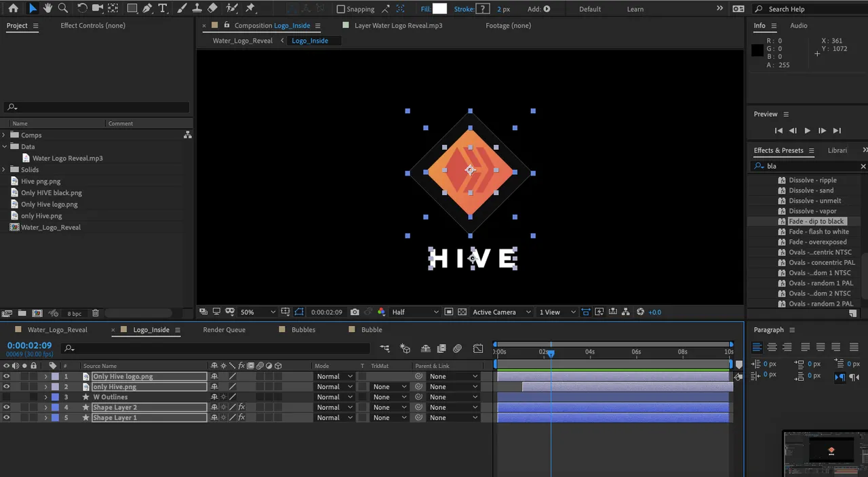Select the Pan Behind anchor point tool
The height and width of the screenshot is (477, 868).
[113, 9]
